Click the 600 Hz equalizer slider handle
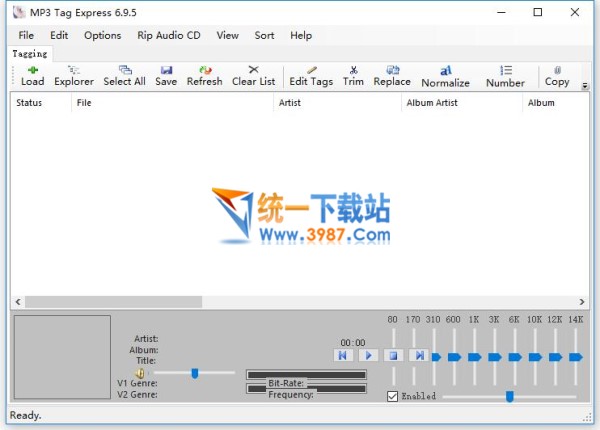Viewport: 600px width, 430px height. (455, 357)
